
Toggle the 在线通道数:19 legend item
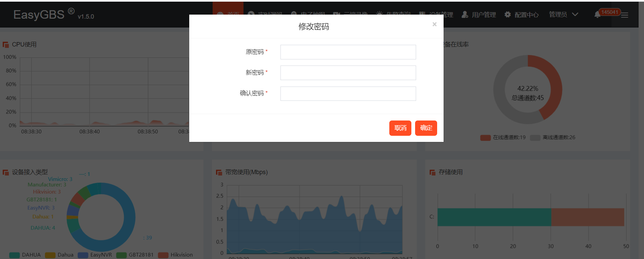(503, 137)
